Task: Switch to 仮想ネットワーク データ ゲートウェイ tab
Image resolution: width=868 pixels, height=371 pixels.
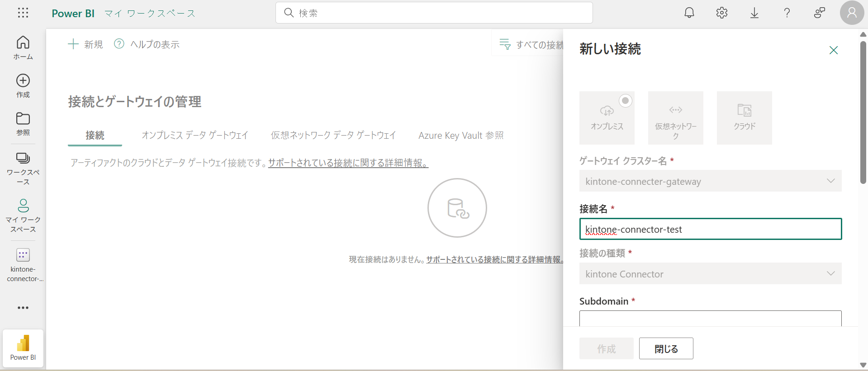Action: (x=333, y=135)
